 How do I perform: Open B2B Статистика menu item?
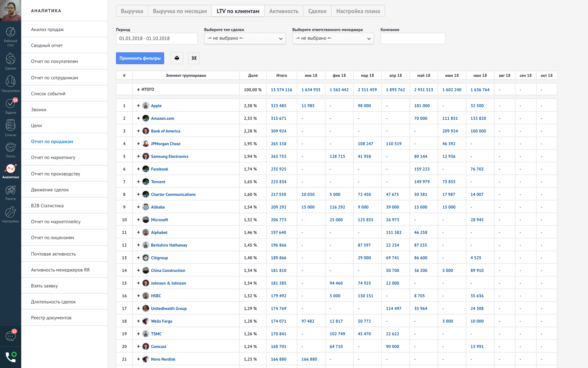(64, 206)
